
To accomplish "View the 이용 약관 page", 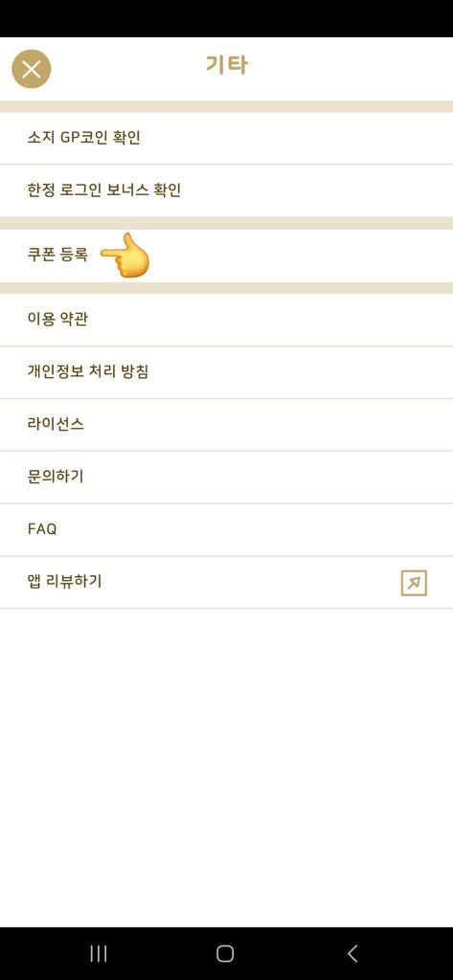I will click(x=226, y=320).
